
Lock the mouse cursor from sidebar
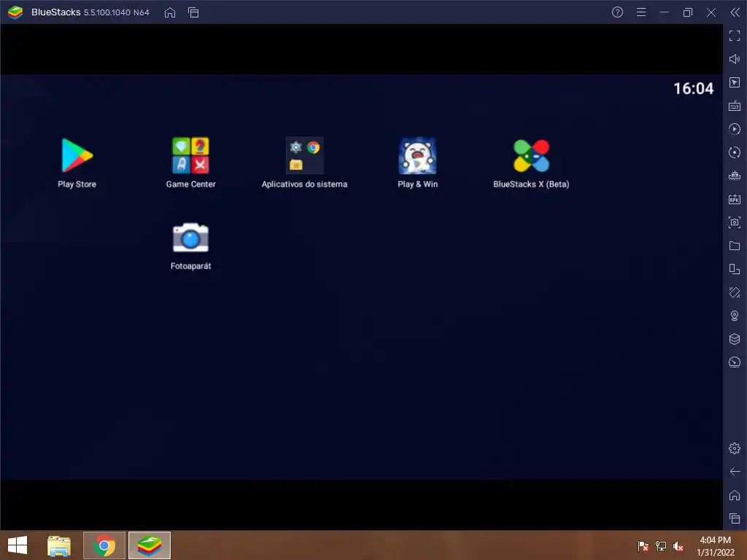735,82
